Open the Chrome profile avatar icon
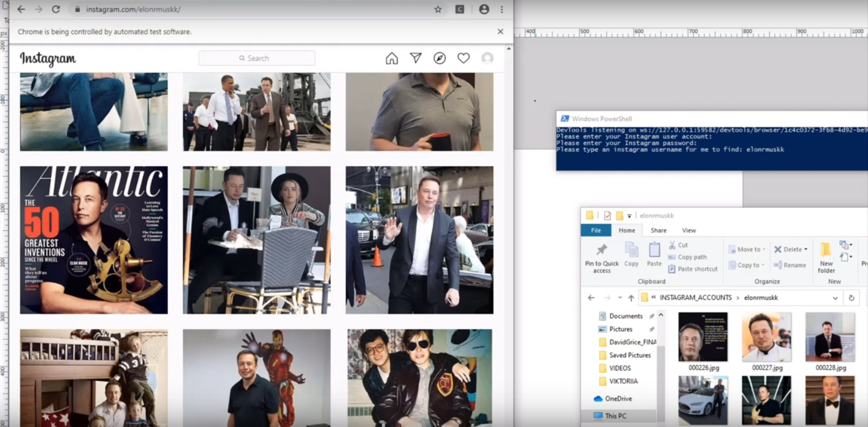Viewport: 868px width, 427px height. click(x=484, y=9)
